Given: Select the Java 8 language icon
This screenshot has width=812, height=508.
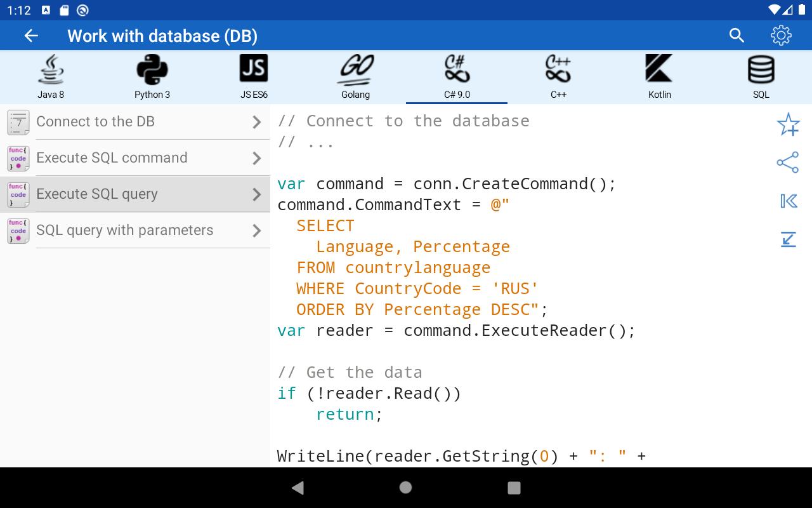Looking at the screenshot, I should point(51,69).
